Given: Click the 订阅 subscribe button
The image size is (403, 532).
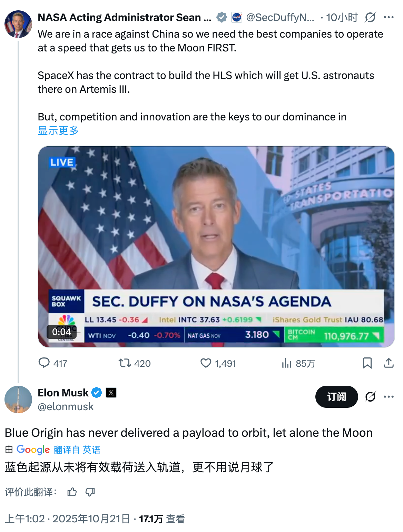Looking at the screenshot, I should 336,397.
